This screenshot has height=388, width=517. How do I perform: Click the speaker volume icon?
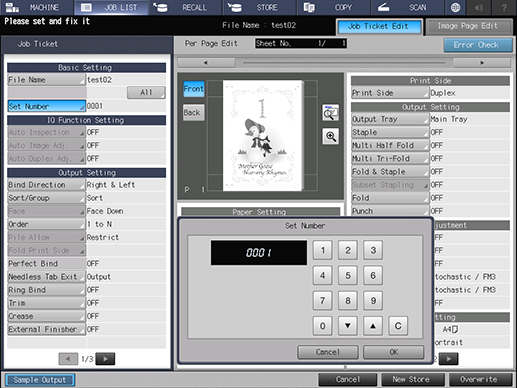point(479,7)
